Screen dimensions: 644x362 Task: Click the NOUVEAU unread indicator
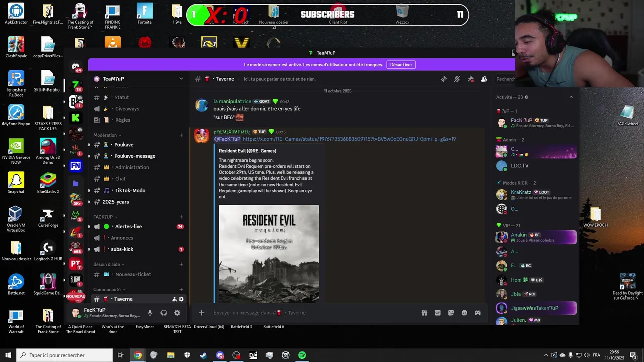(x=76, y=296)
